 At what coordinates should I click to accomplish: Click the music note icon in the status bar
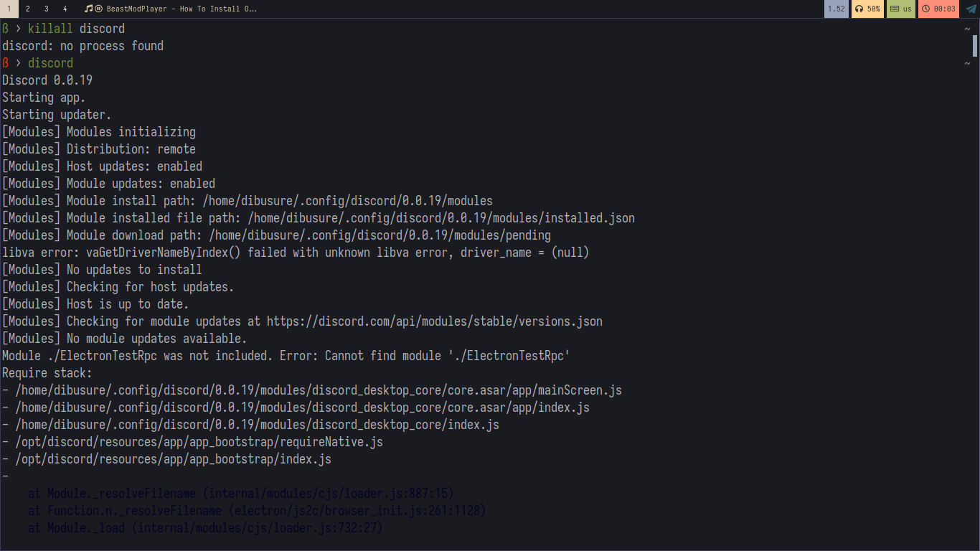coord(89,9)
